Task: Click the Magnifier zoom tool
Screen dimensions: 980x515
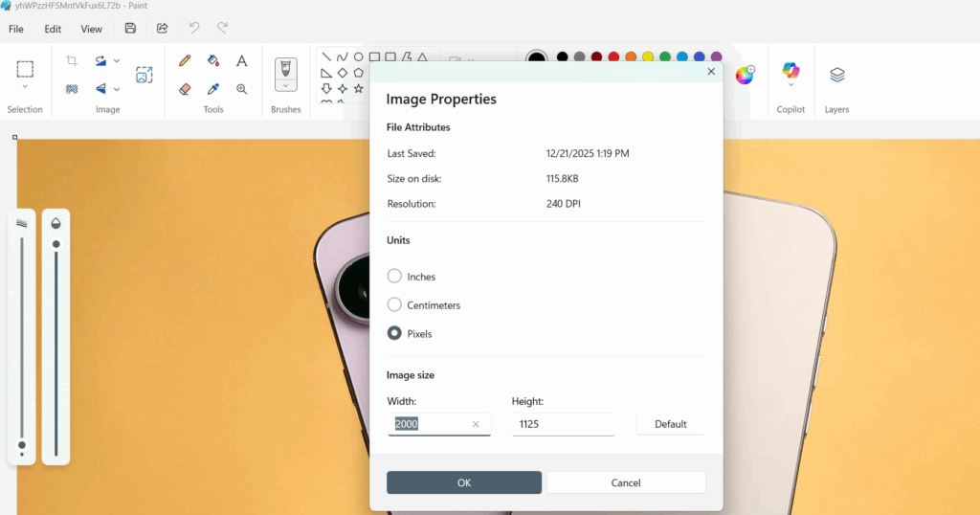Action: (x=242, y=89)
